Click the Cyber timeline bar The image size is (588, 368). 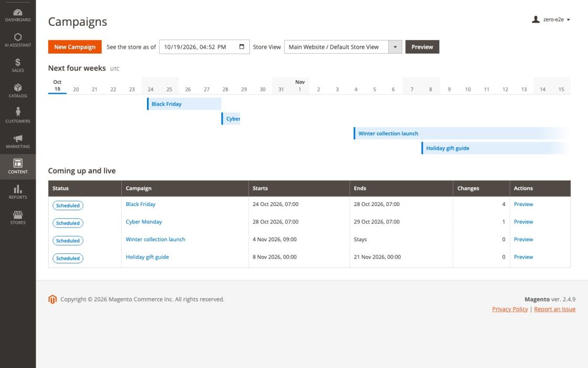[x=231, y=119]
